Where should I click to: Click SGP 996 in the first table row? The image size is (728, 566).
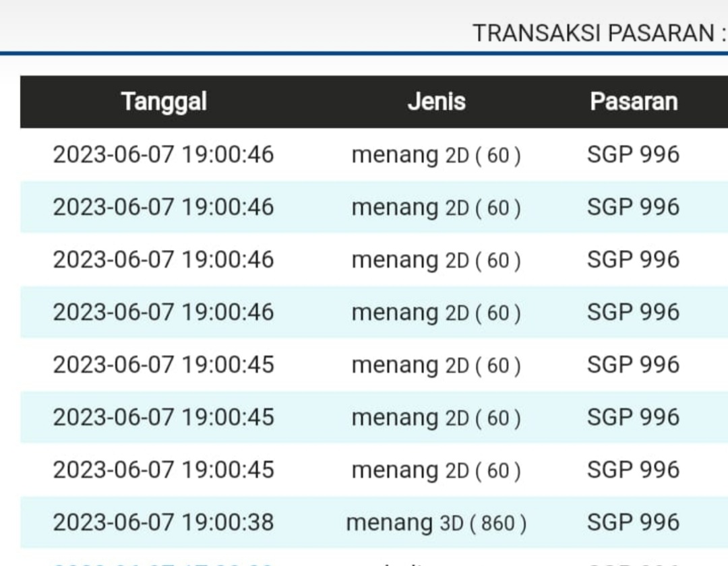[633, 154]
